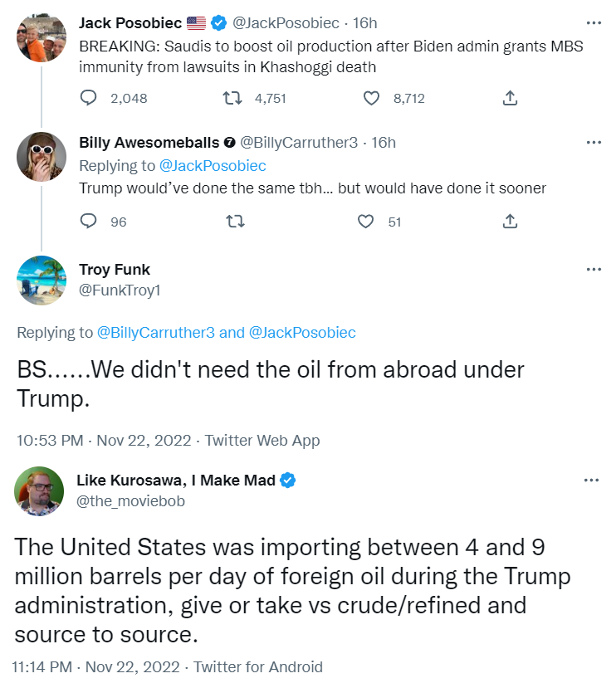
Task: Retweet Jack Posobiec's breaking news tweet
Action: pyautogui.click(x=233, y=98)
